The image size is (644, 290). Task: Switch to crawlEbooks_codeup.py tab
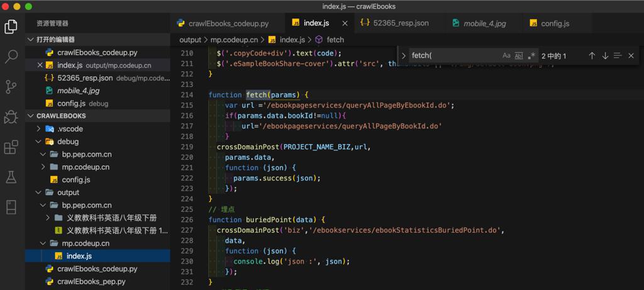[x=227, y=23]
